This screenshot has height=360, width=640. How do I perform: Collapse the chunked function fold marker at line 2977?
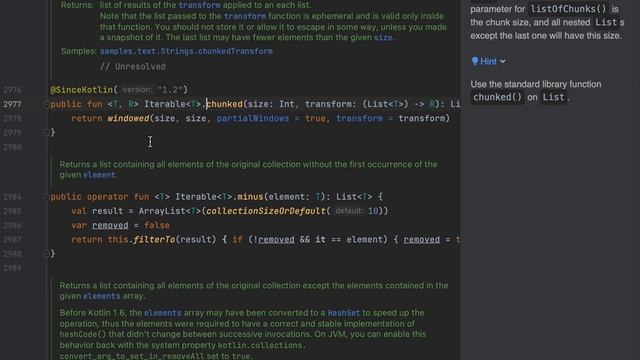pyautogui.click(x=46, y=104)
